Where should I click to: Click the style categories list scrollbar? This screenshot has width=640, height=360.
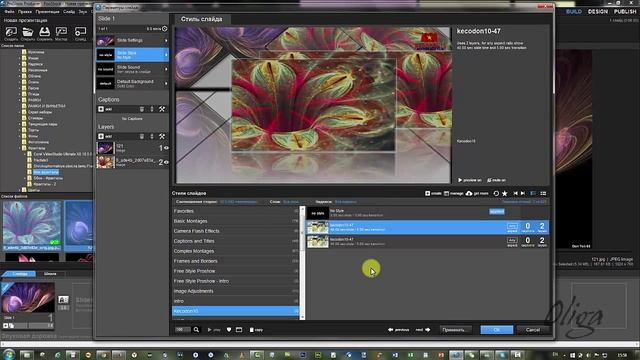point(302,263)
